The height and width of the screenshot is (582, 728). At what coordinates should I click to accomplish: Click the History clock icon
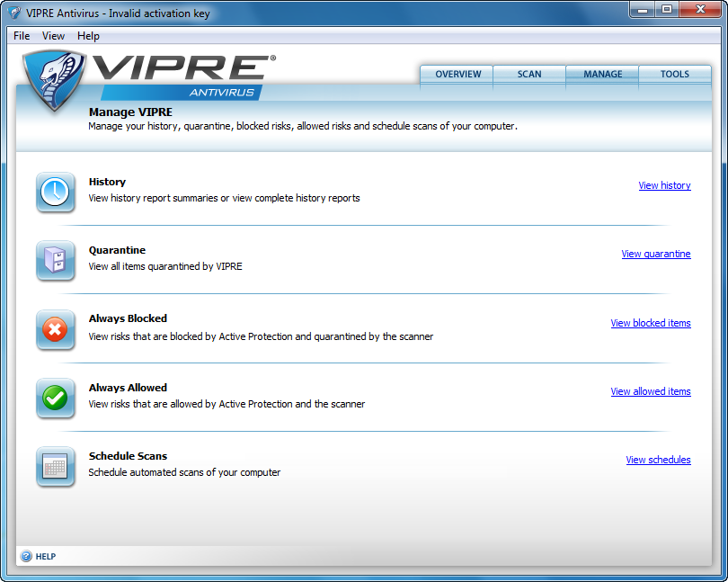pos(55,192)
